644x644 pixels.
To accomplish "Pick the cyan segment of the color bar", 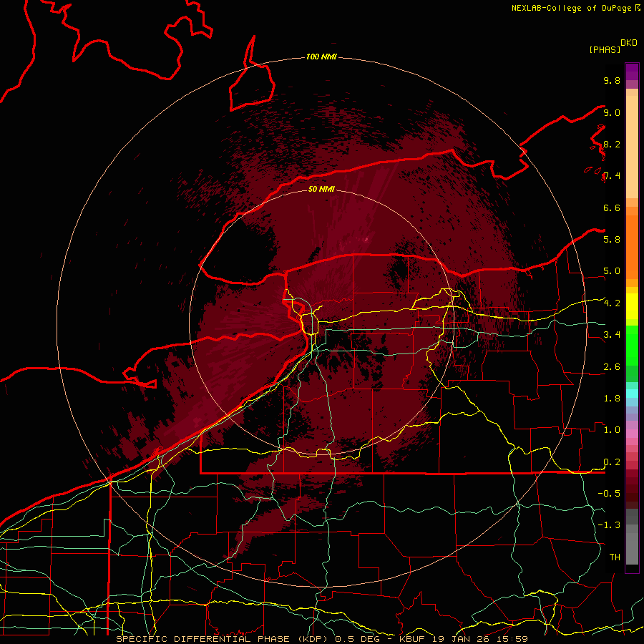I will pos(632,394).
